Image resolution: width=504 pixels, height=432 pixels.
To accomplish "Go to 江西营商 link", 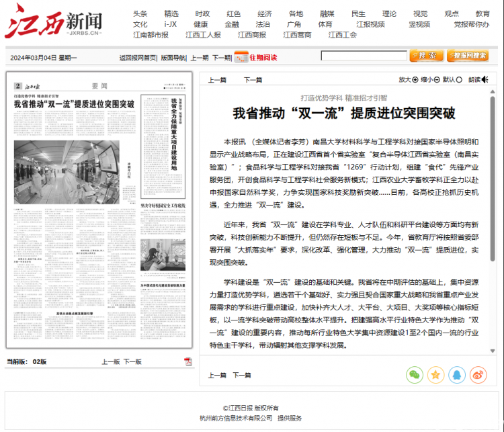I will pyautogui.click(x=297, y=35).
